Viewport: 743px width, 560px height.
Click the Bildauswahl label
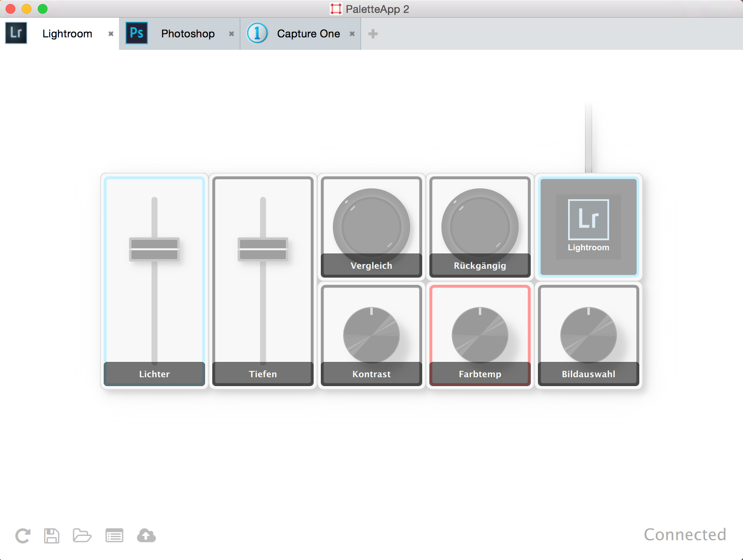(x=589, y=374)
